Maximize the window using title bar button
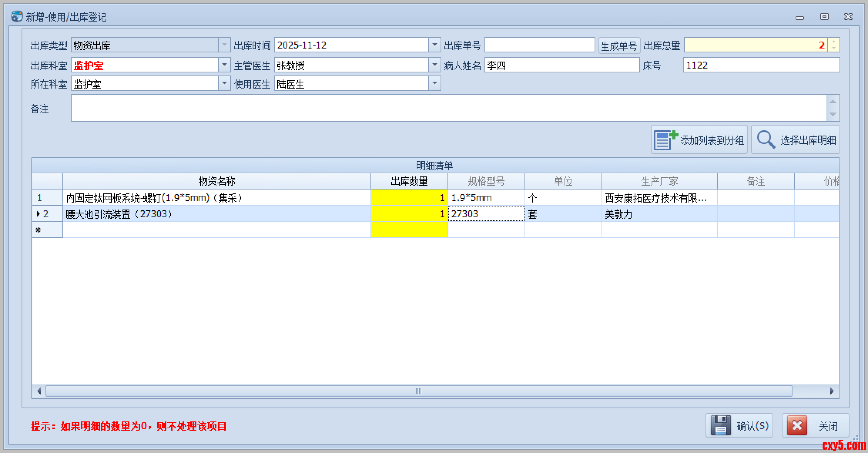This screenshot has width=868, height=453. (x=824, y=17)
